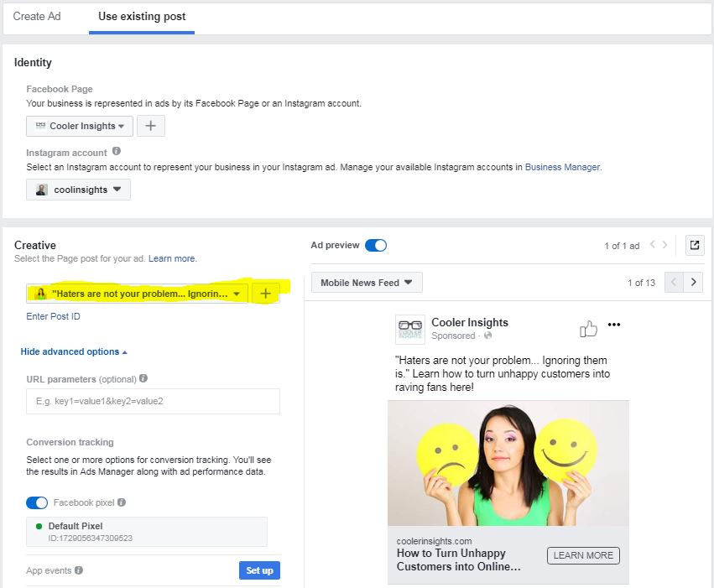This screenshot has height=588, width=714.
Task: Click the 1 of 1 ad counter
Action: pos(622,246)
